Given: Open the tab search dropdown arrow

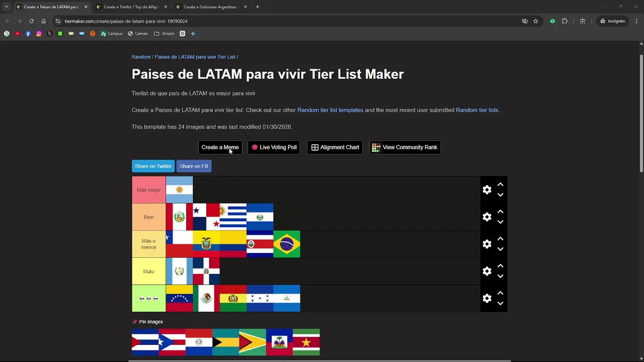Looking at the screenshot, I should (x=7, y=7).
